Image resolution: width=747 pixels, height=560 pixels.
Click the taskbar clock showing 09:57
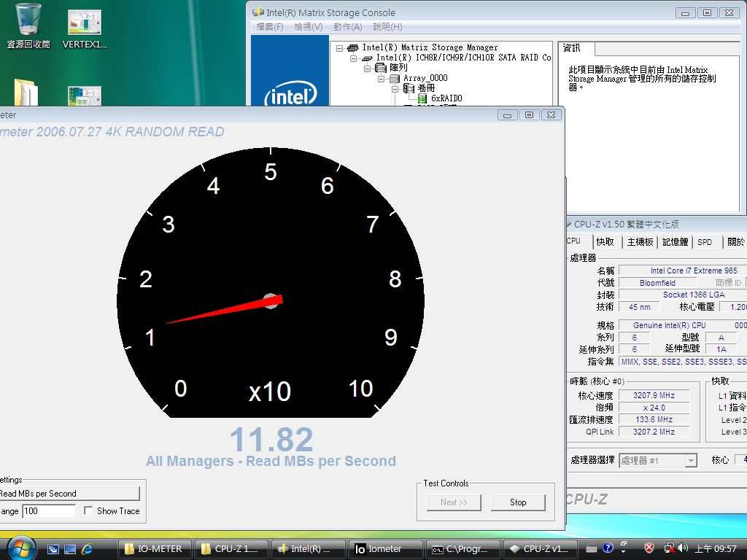pos(716,548)
